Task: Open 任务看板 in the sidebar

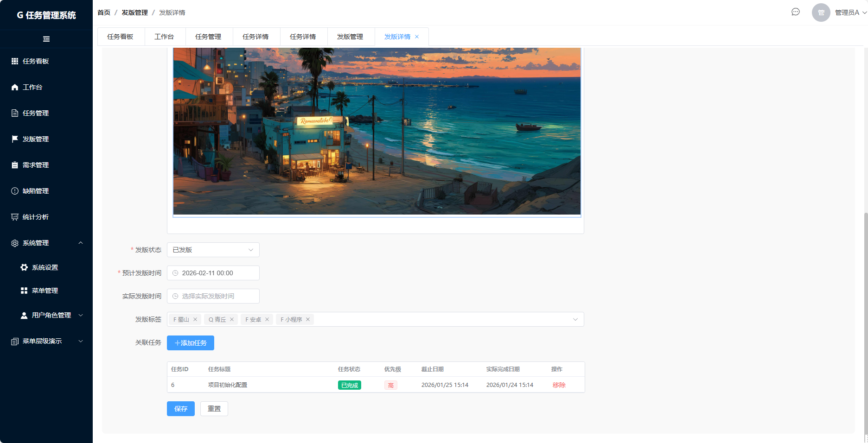Action: [46, 61]
